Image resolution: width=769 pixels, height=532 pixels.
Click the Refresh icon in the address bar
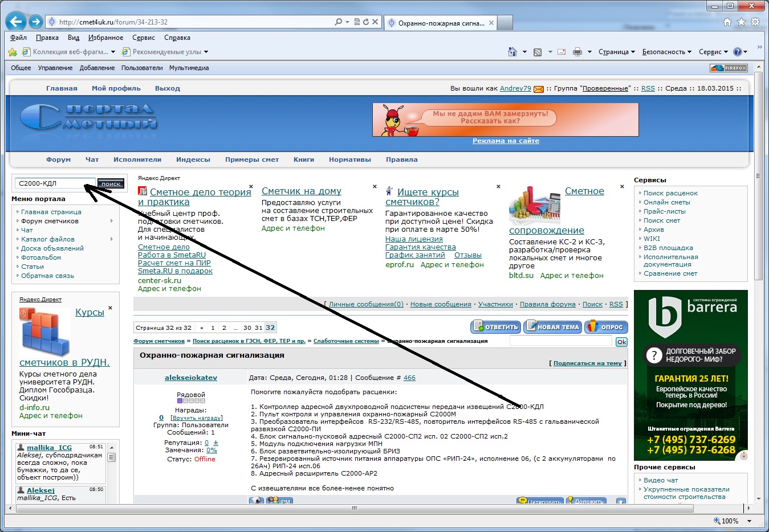tap(366, 22)
